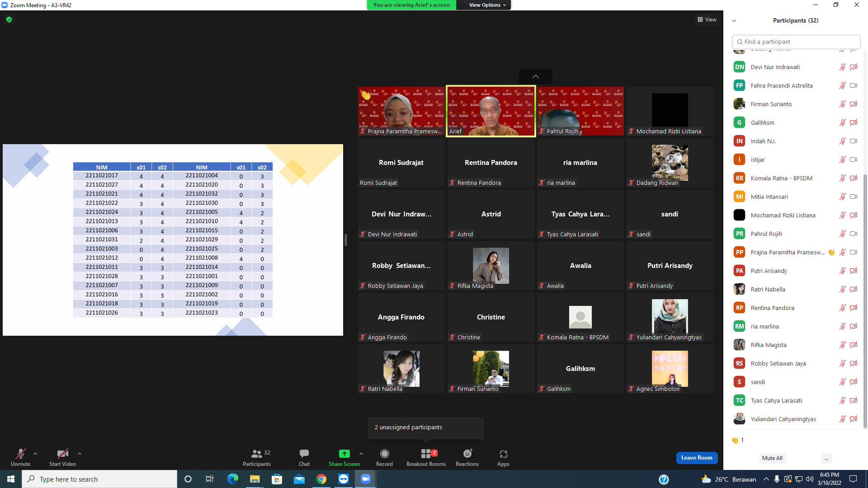Click the Leave Room button
The width and height of the screenshot is (868, 488).
pyautogui.click(x=697, y=458)
